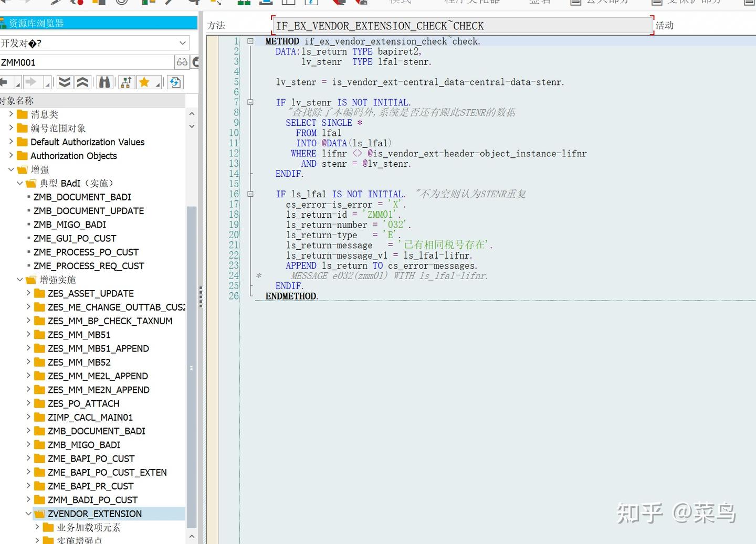Collapse the ZVENDOR_EXTENSION node
The height and width of the screenshot is (544, 756).
[x=28, y=514]
